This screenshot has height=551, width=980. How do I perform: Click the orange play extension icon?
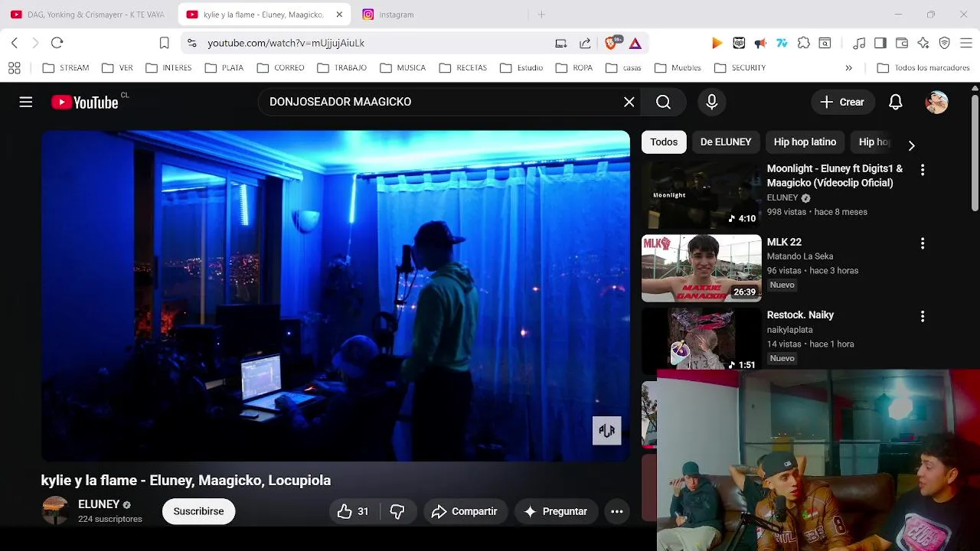pyautogui.click(x=717, y=43)
